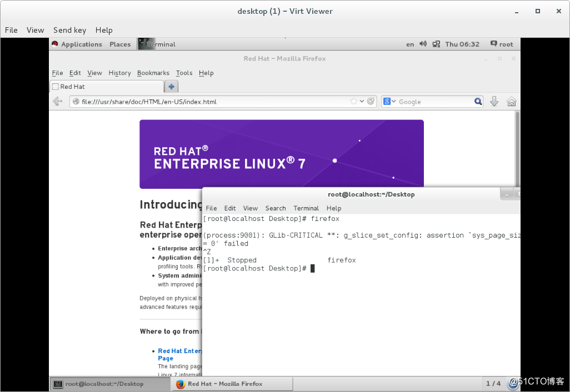570x392 pixels.
Task: Click the reload page icon in URL bar
Action: (371, 102)
